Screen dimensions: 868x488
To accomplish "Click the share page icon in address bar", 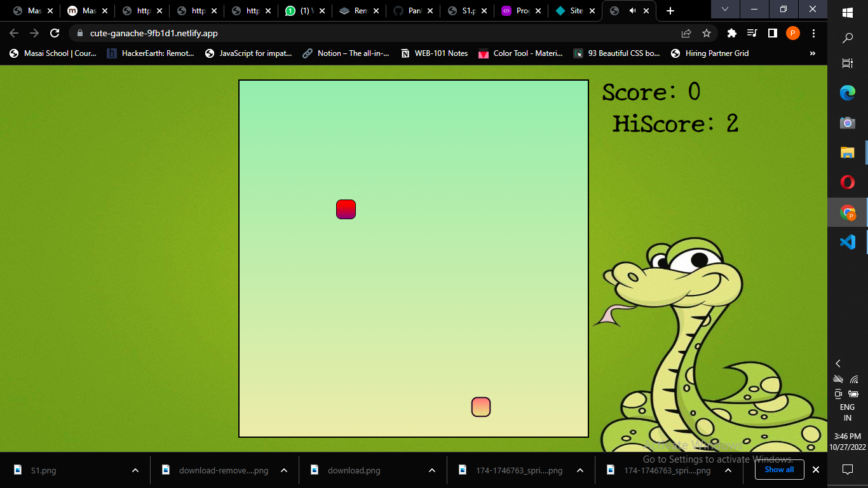I will pyautogui.click(x=686, y=33).
